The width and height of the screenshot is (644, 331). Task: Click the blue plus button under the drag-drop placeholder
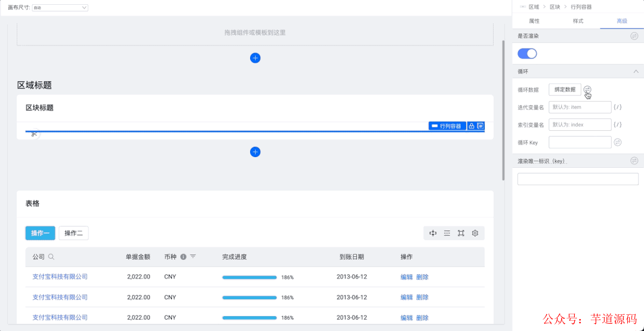coord(255,58)
